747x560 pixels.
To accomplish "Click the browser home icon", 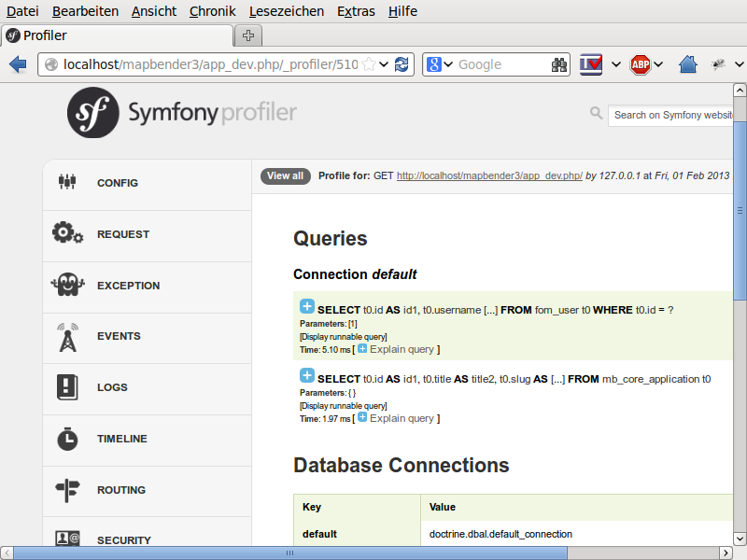I will [688, 64].
